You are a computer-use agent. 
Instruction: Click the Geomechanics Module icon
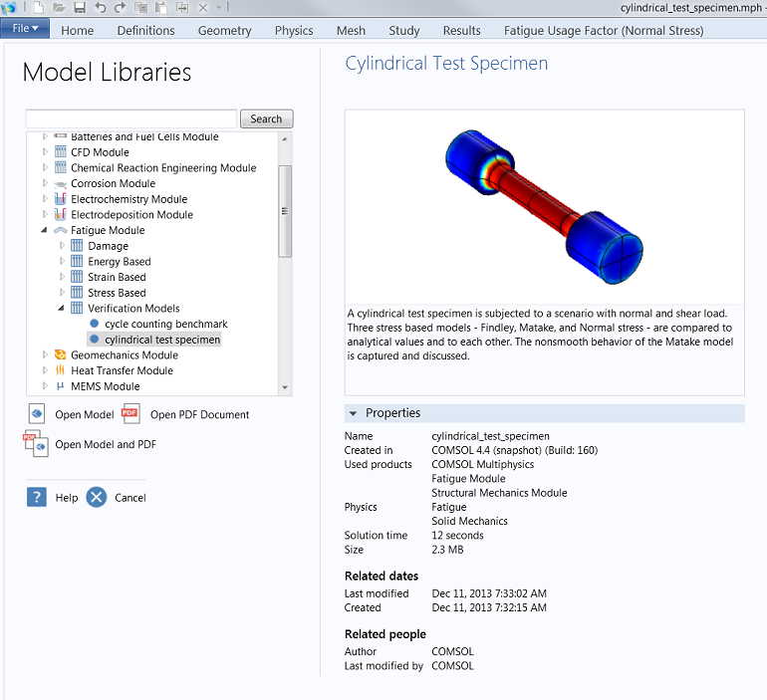[60, 354]
